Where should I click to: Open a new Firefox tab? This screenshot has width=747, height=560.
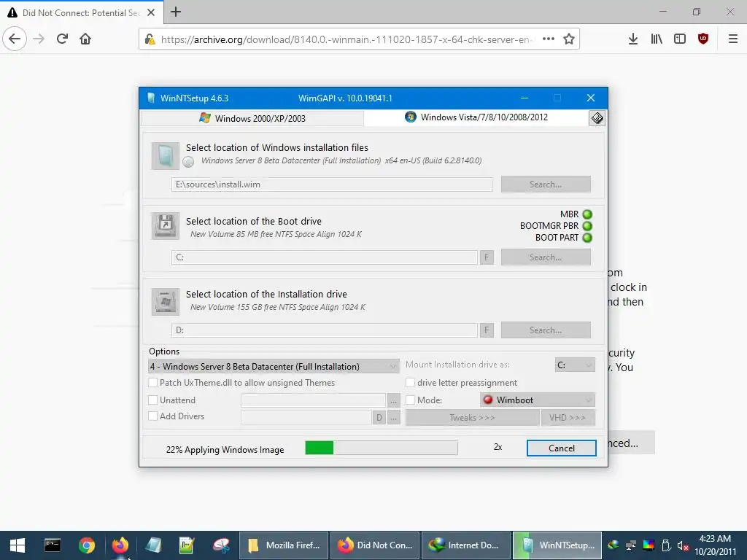click(176, 12)
